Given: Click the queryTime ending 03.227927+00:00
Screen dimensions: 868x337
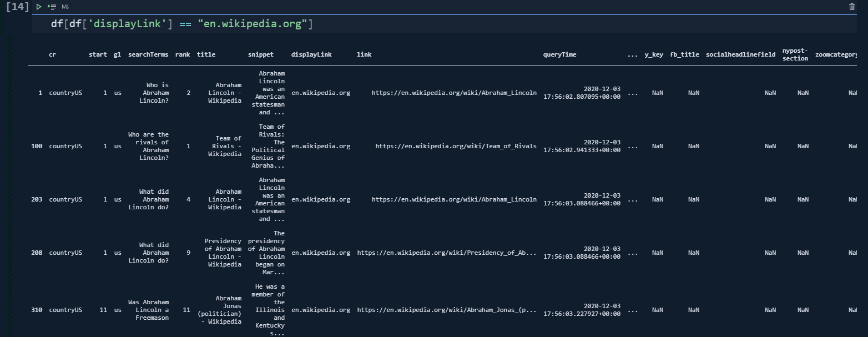Looking at the screenshot, I should (x=582, y=310).
